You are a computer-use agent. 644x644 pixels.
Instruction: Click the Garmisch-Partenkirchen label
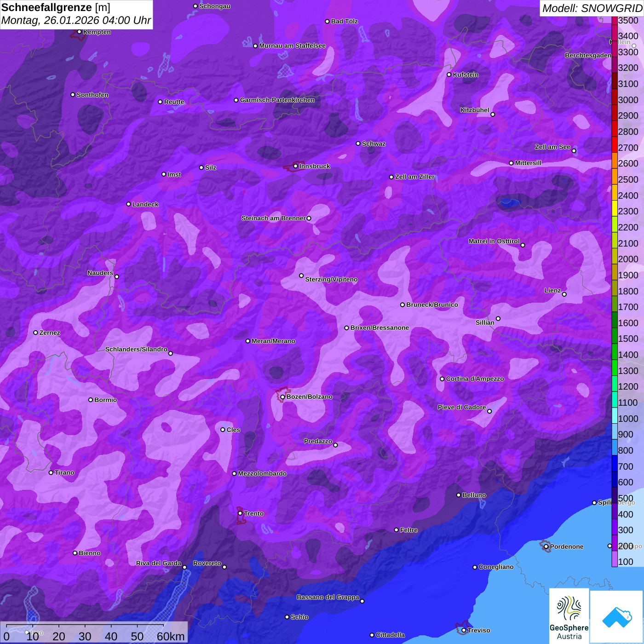(x=277, y=100)
